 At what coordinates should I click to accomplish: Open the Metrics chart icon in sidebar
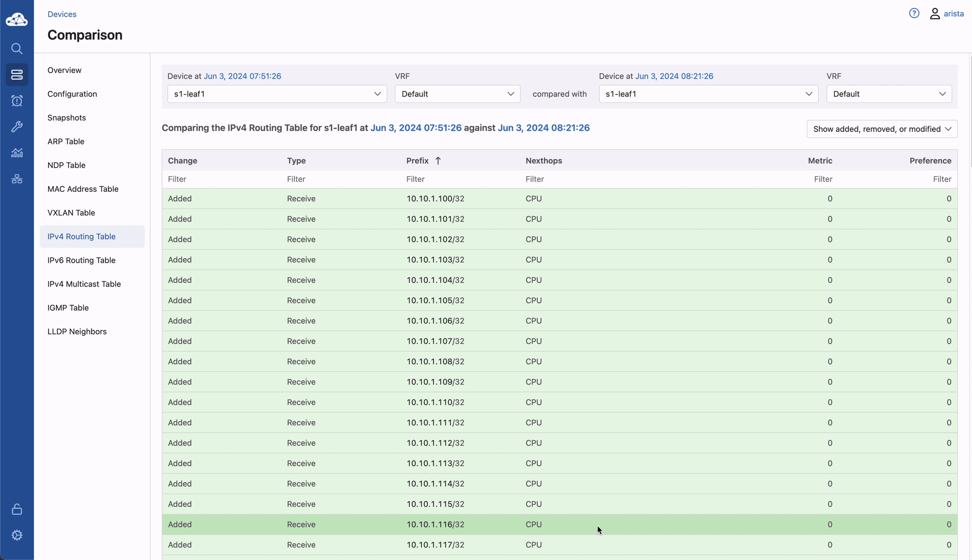point(17,153)
